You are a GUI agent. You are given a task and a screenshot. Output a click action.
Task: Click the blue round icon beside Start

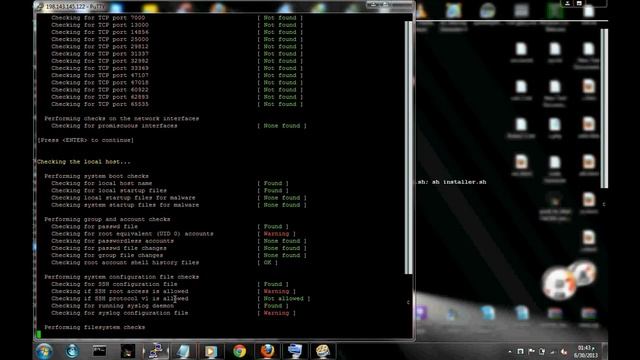point(72,351)
